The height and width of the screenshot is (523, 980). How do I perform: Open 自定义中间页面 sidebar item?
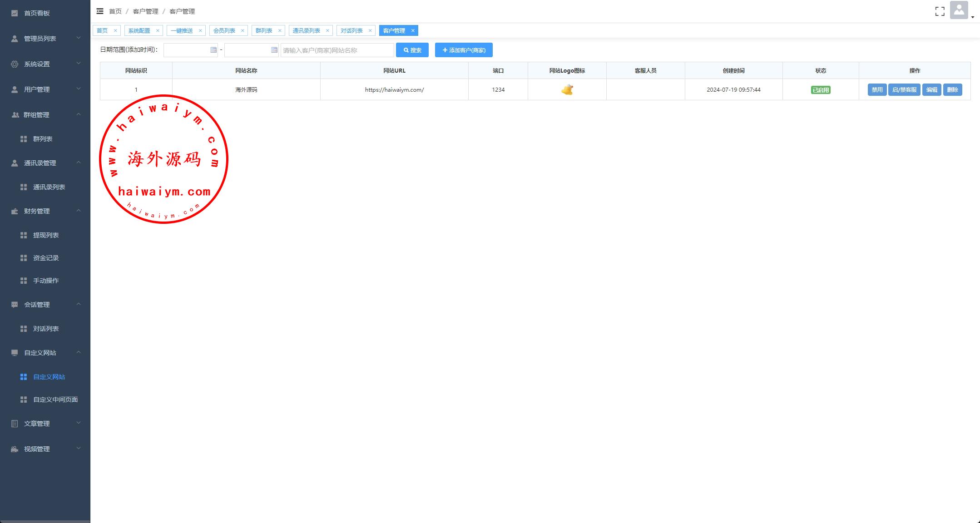click(55, 400)
